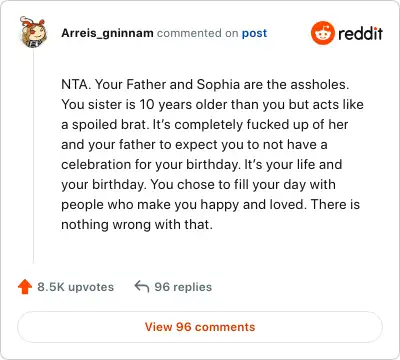Viewport: 400px width, 360px height.
Task: Click the View 96 comments button
Action: point(200,327)
